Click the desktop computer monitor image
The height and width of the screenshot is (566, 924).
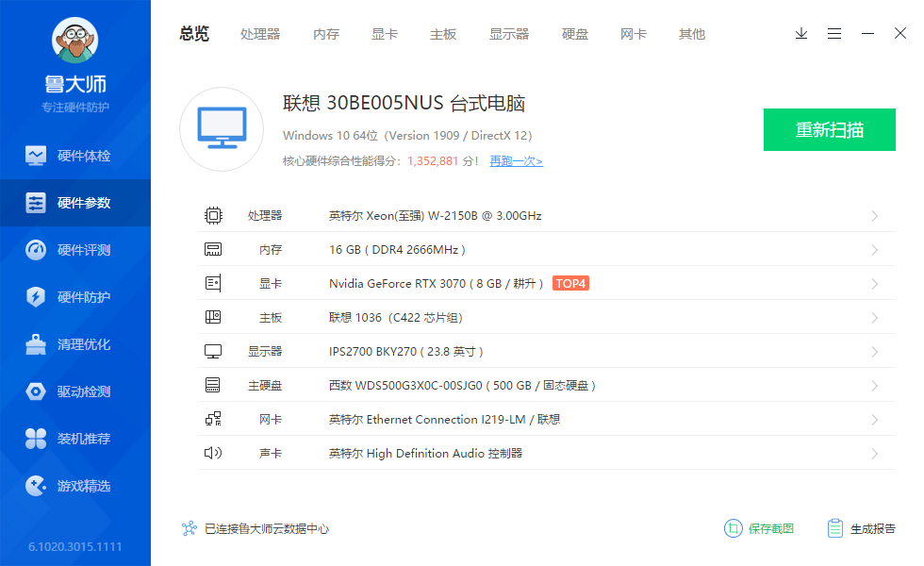tap(222, 129)
